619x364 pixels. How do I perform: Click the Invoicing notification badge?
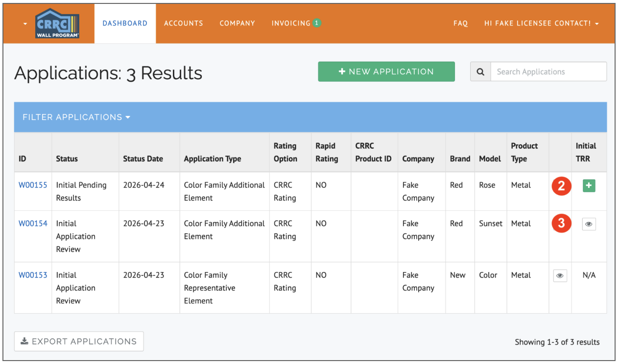(317, 23)
